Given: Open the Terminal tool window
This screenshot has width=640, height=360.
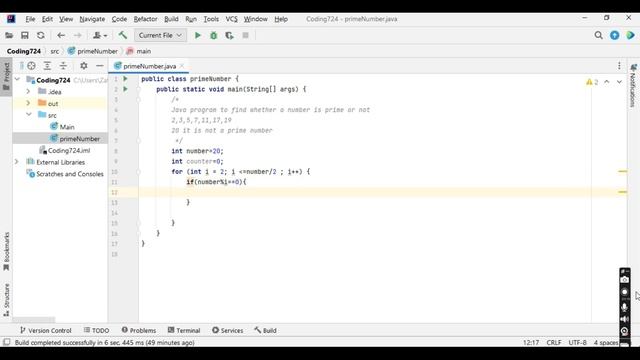Looking at the screenshot, I should 184,330.
